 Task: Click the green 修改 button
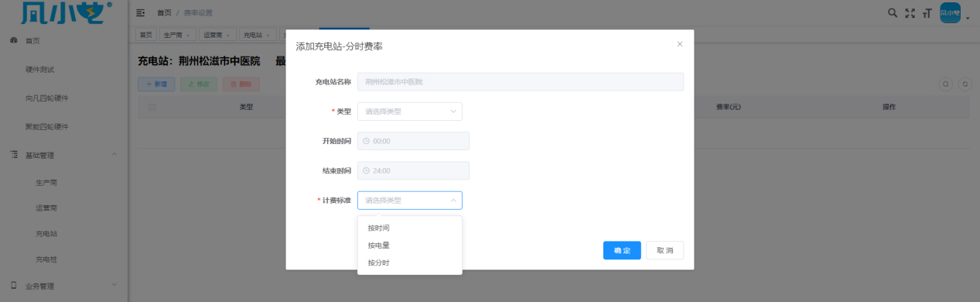pyautogui.click(x=199, y=84)
